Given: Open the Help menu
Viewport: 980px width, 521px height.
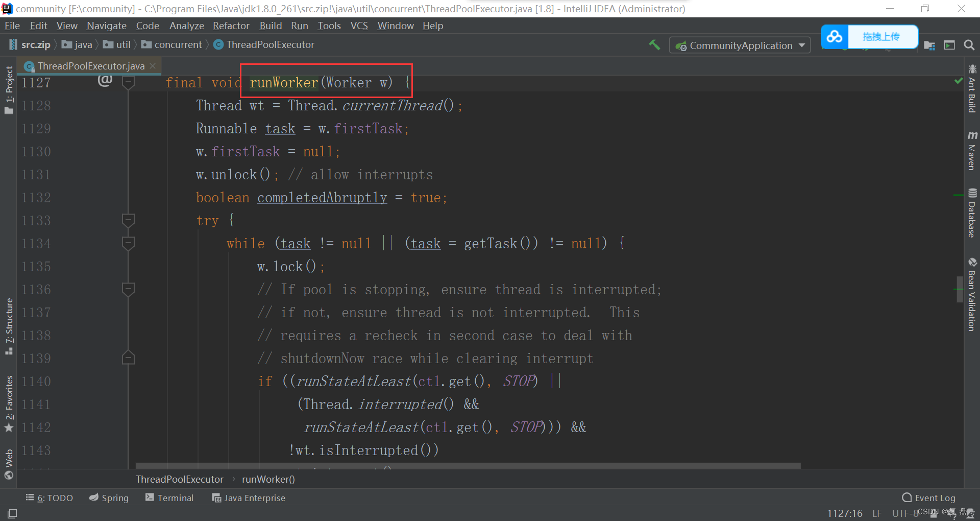Looking at the screenshot, I should [433, 26].
